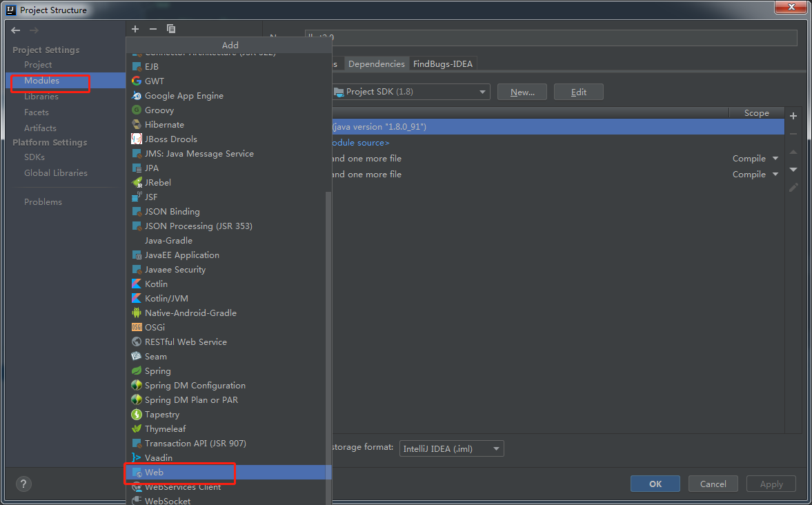Click the Add popup vertical scrollbar
The image size is (812, 505).
(328, 347)
